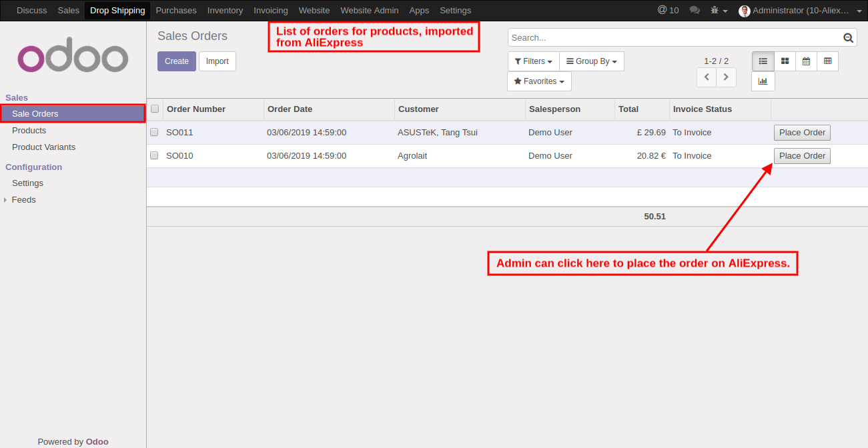Switch to kanban view

(x=785, y=61)
